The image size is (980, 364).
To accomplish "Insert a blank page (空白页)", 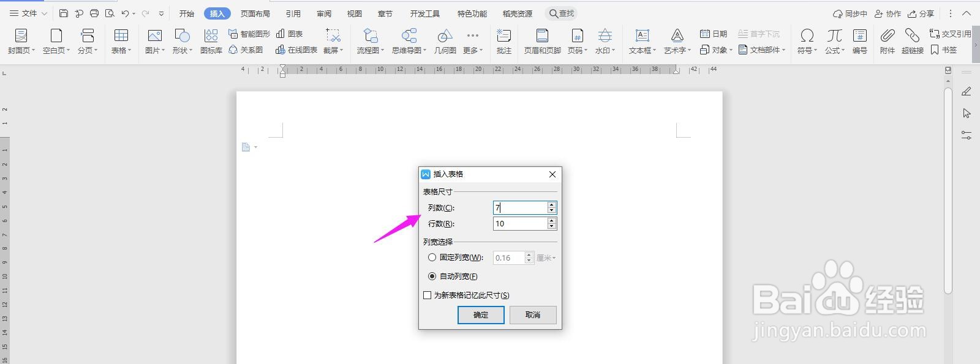I will 56,41.
